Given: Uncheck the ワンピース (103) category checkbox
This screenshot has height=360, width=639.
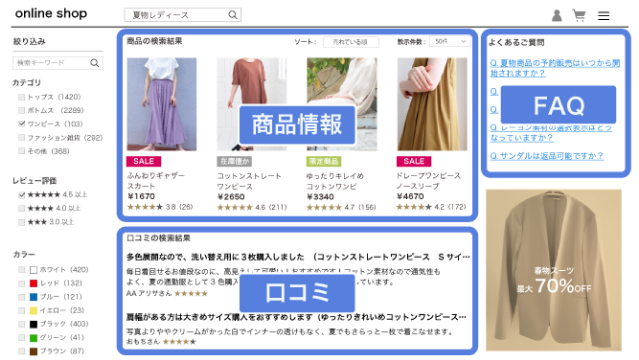Looking at the screenshot, I should tap(21, 124).
